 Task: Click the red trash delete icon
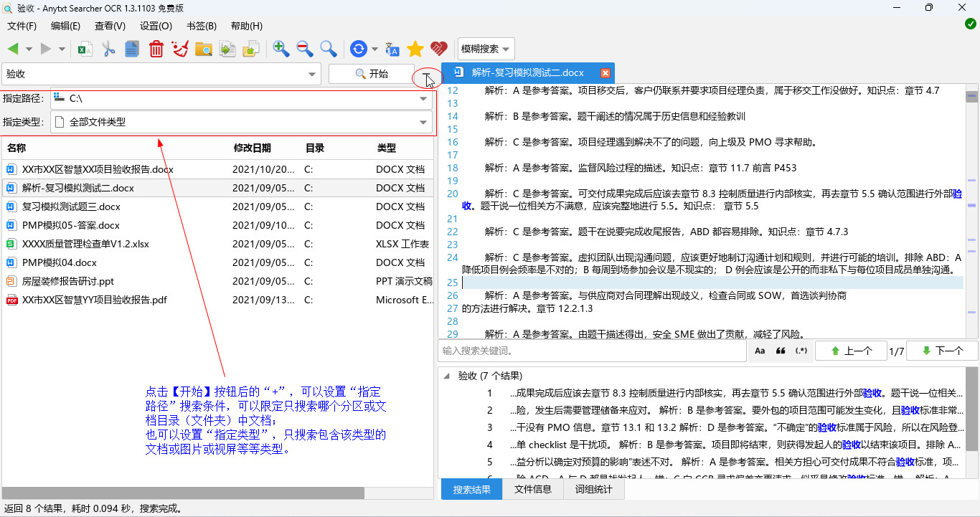coord(156,49)
